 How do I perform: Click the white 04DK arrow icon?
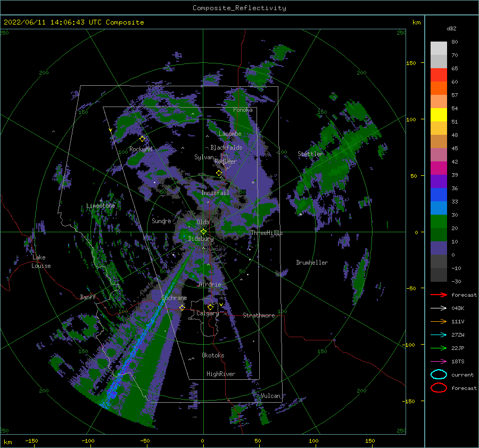(x=439, y=308)
